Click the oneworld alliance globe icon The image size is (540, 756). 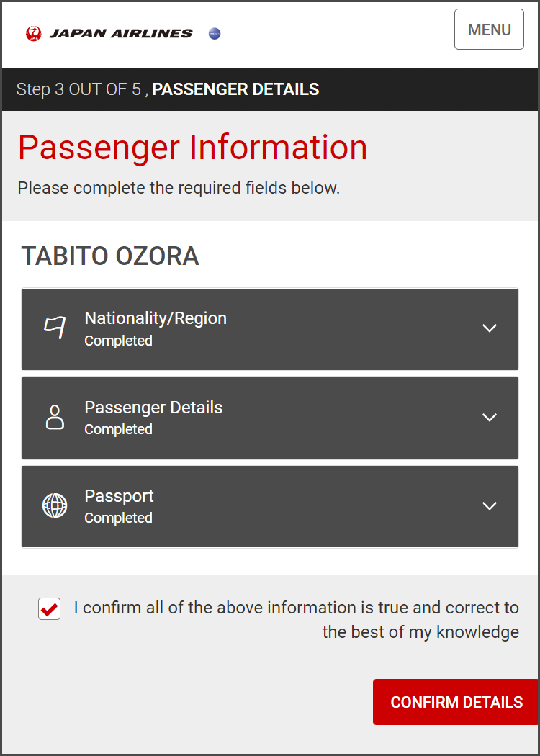(x=215, y=33)
